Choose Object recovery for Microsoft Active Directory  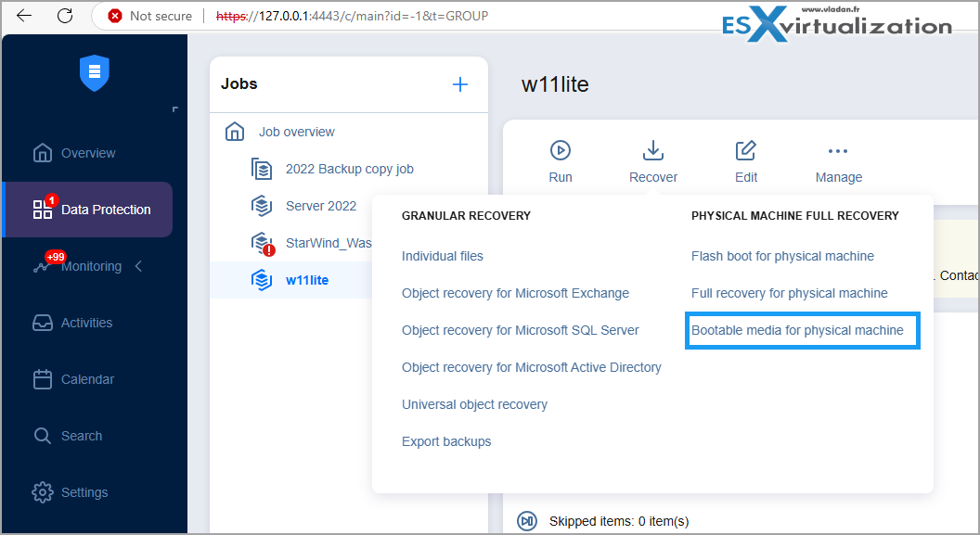point(532,367)
